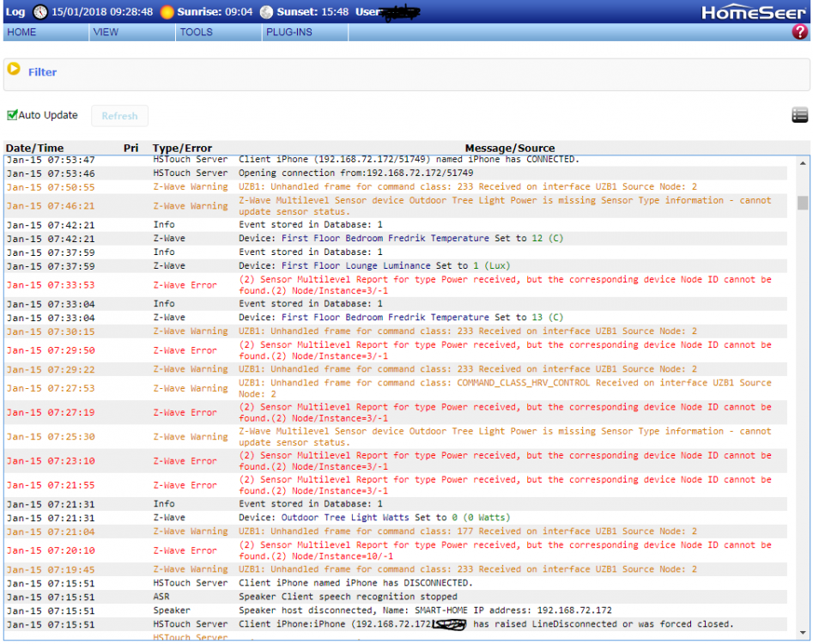Image resolution: width=813 pixels, height=644 pixels.
Task: Open the HOME menu
Action: click(21, 33)
